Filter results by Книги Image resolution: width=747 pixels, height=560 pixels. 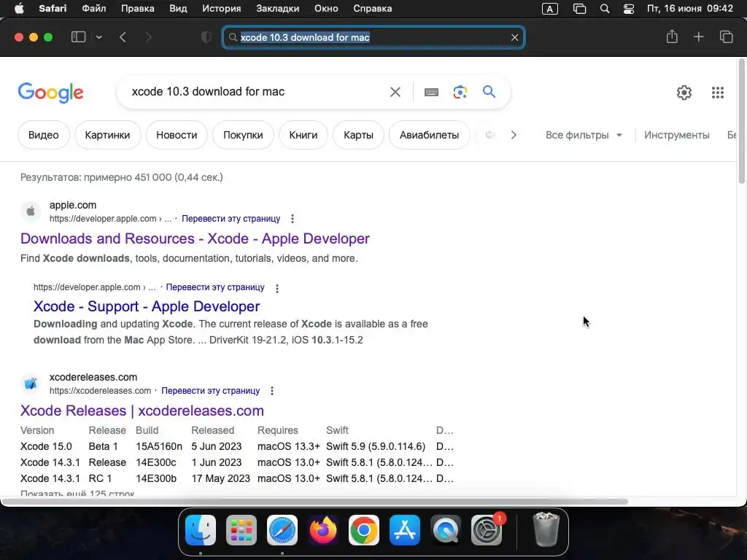303,135
